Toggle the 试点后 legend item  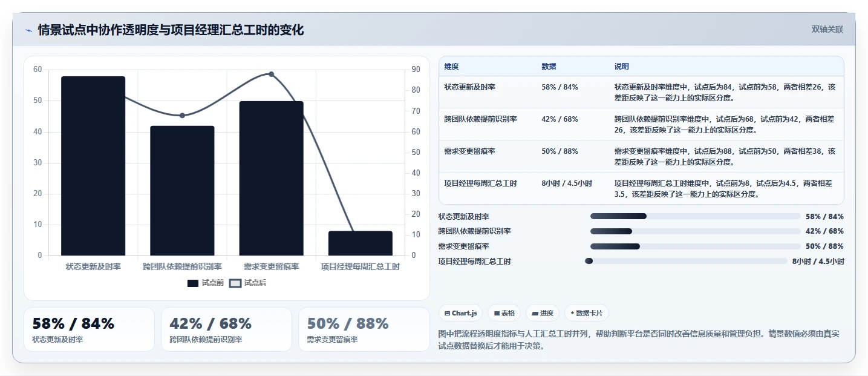(248, 283)
